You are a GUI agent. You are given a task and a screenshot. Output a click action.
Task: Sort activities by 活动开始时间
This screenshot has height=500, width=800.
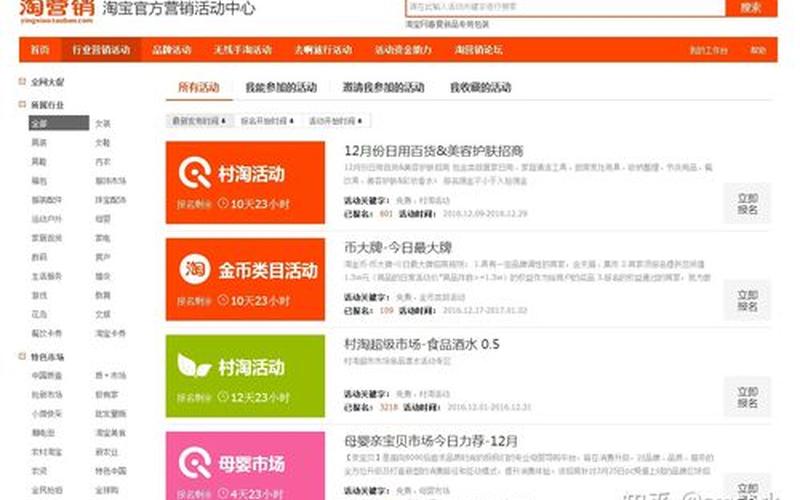[x=331, y=121]
